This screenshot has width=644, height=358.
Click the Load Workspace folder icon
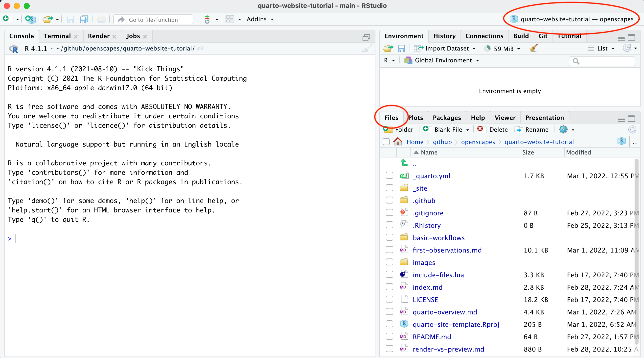click(x=388, y=48)
